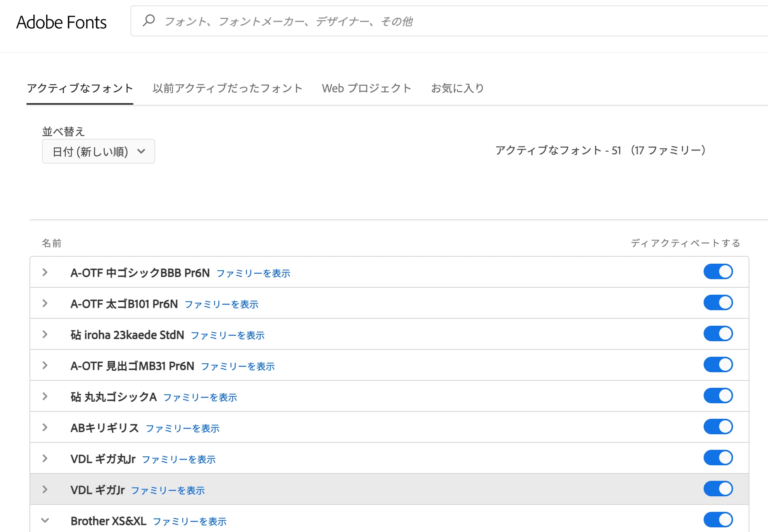Switch off the Brother XS&XL toggle
Viewport: 768px width, 532px height.
pyautogui.click(x=718, y=520)
